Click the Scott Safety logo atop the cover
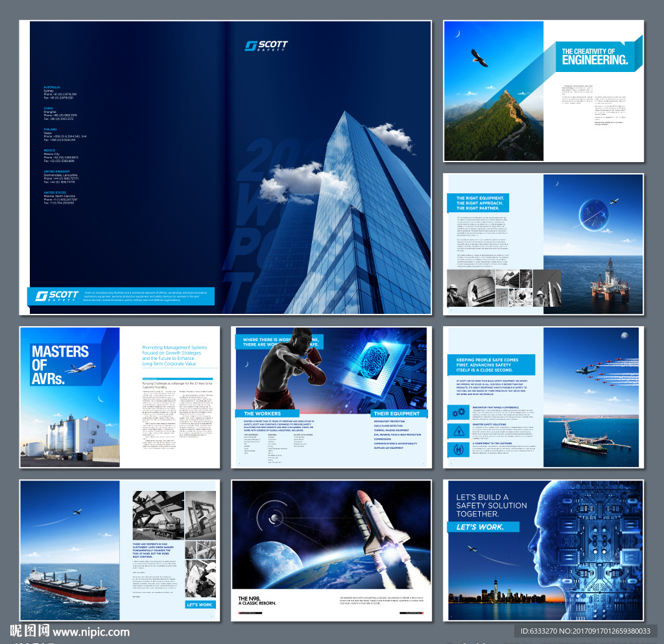Viewport: 664px width, 644px height. (266, 46)
